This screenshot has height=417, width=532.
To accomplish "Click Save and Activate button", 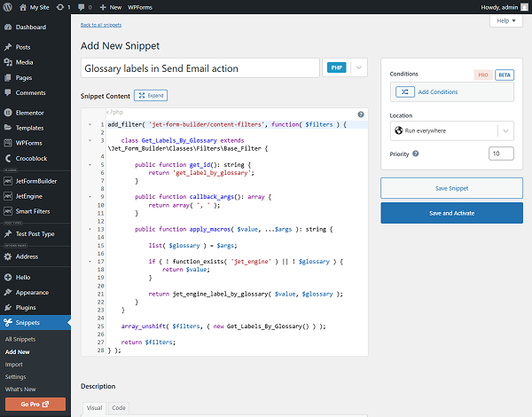I will (451, 213).
